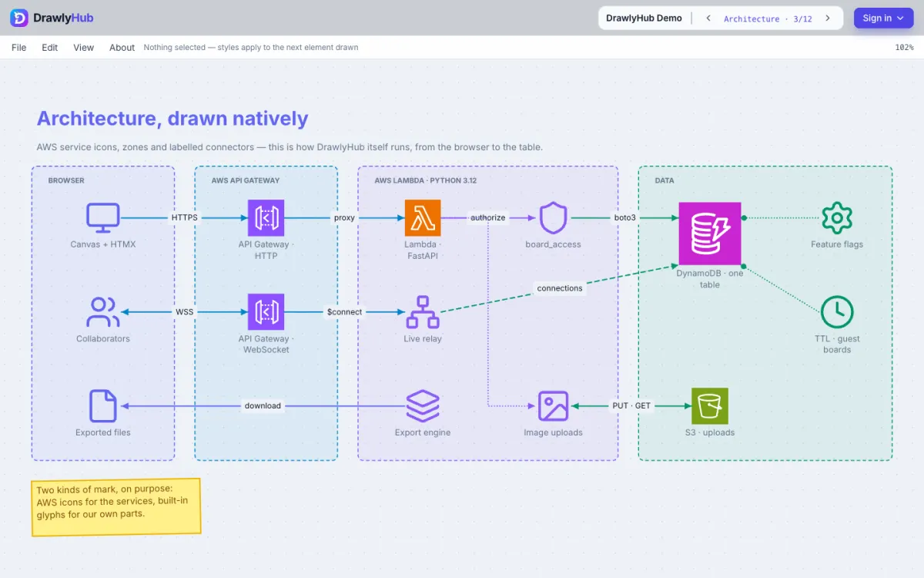Click the DrawlyHub logo icon
The height and width of the screenshot is (578, 924).
point(19,18)
